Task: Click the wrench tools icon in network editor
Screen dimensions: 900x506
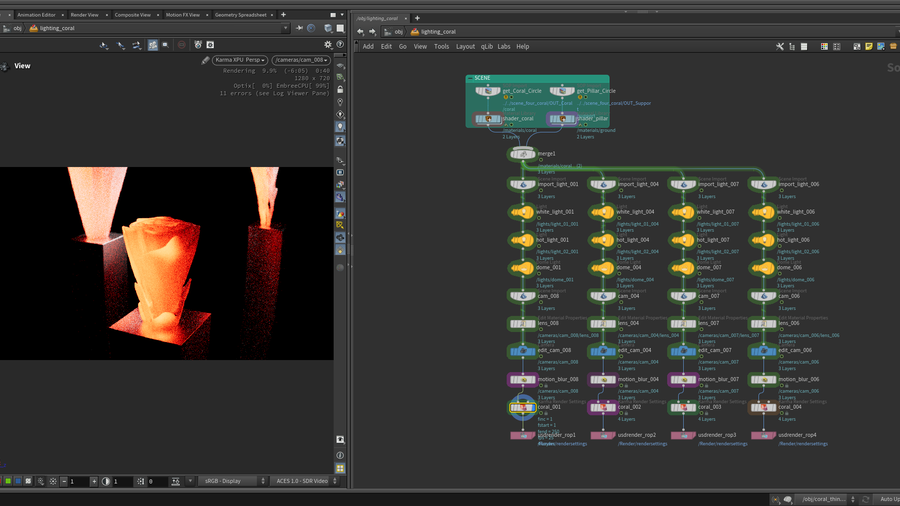Action: pyautogui.click(x=780, y=46)
